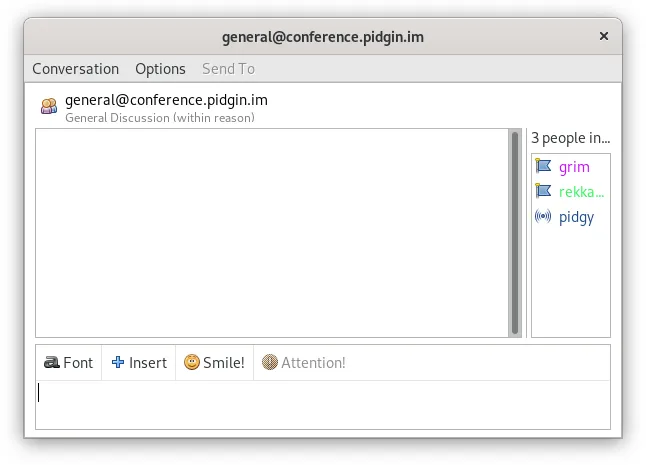Click grim's blue flag icon

click(543, 166)
